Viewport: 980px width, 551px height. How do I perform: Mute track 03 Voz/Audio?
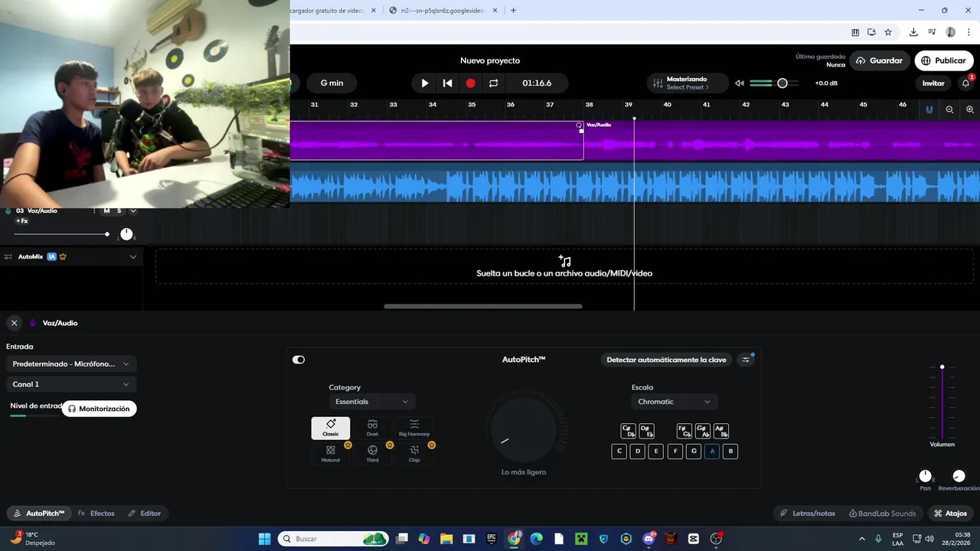[106, 210]
